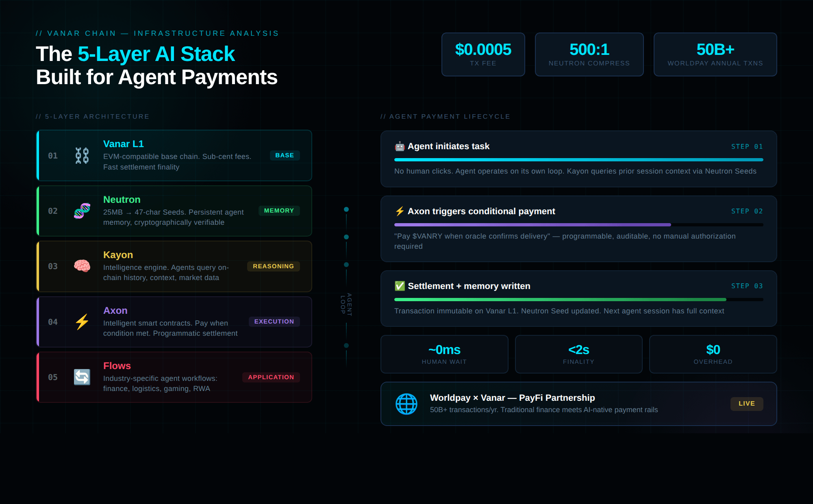This screenshot has width=813, height=504.
Task: Click the refresh arrows icon for Flows
Action: click(x=82, y=377)
